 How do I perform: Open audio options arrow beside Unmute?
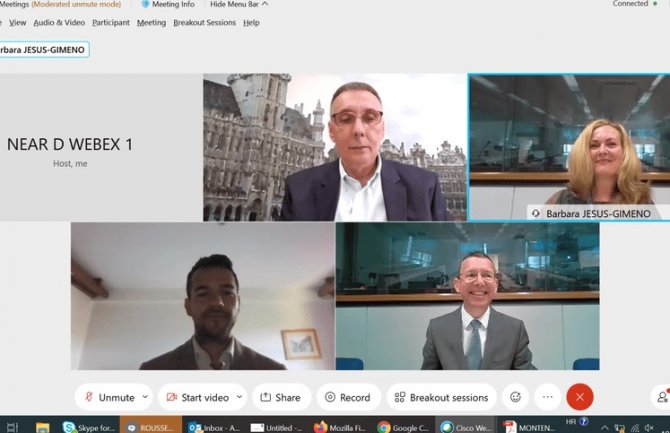(x=145, y=397)
